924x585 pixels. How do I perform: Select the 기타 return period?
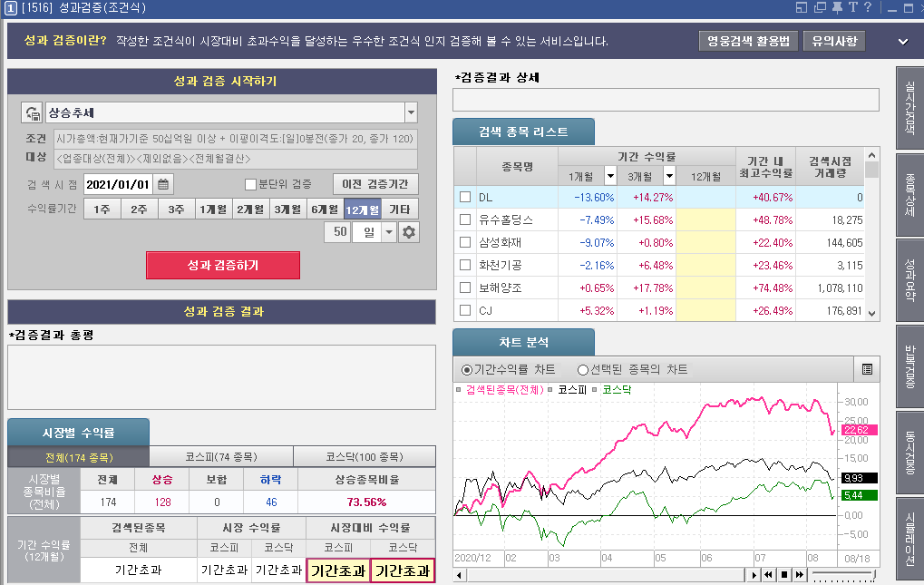[x=400, y=210]
